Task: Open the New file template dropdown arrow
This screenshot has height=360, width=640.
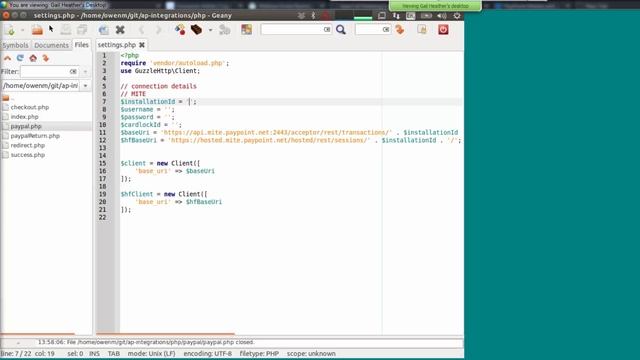Action: 22,30
